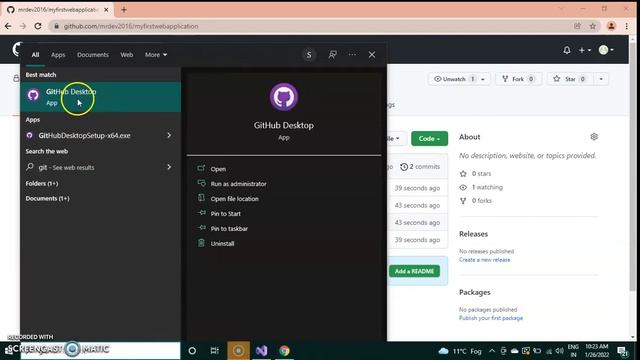Open the 2 commits history link
The height and width of the screenshot is (360, 640).
coord(420,167)
